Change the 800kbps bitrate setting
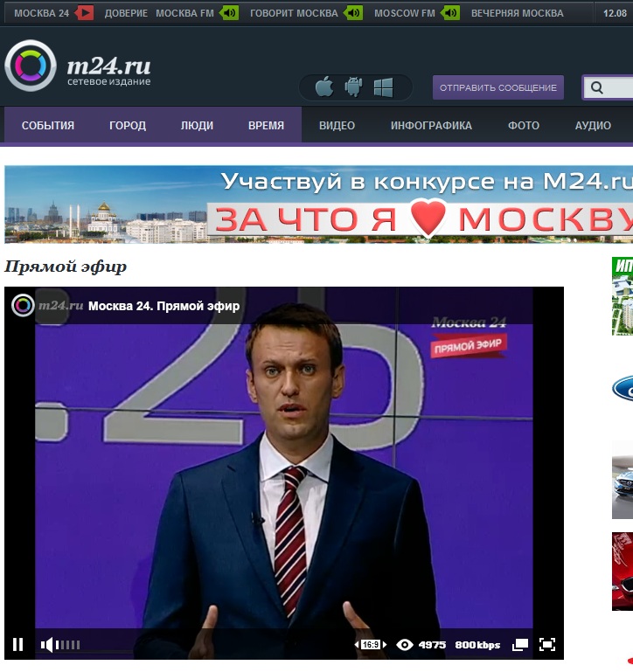This screenshot has width=633, height=672. pos(477,645)
